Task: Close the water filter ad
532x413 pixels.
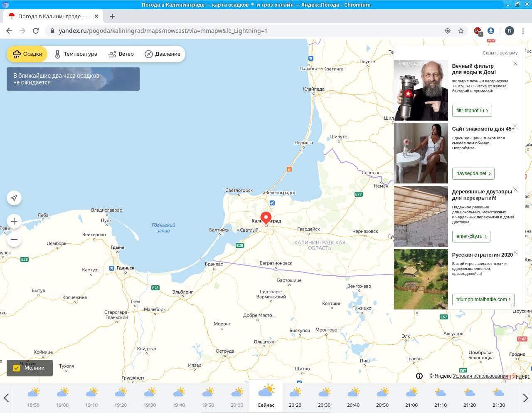Action: point(515,63)
